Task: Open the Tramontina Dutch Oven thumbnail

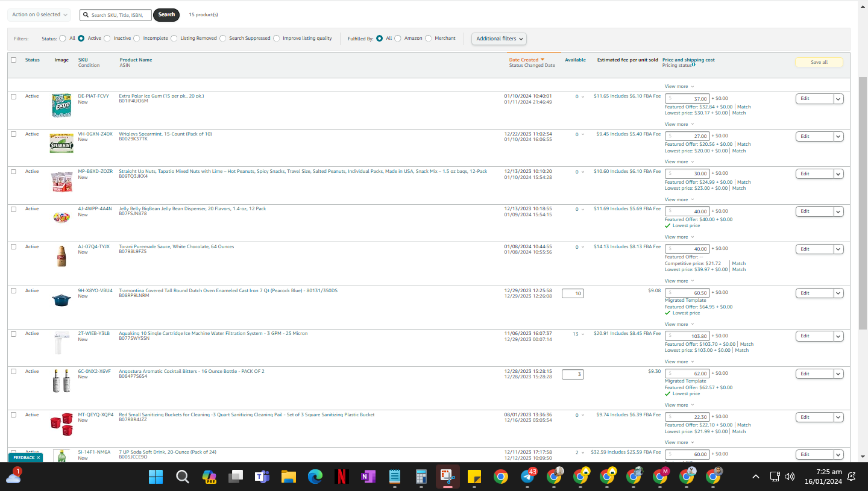Action: 61,299
